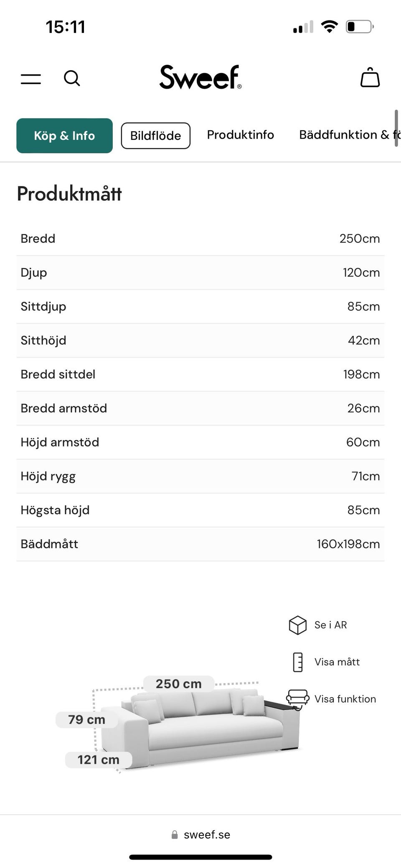Image resolution: width=401 pixels, height=868 pixels.
Task: Open the hamburger menu
Action: pyautogui.click(x=31, y=79)
